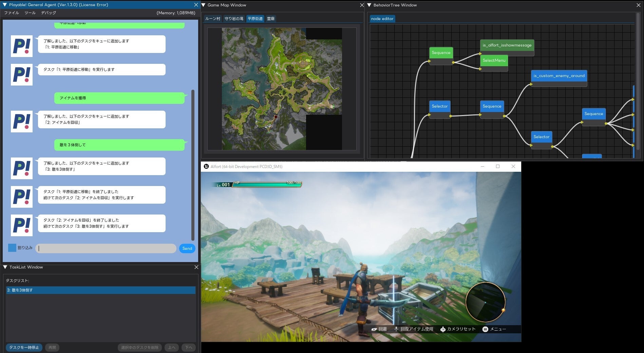Image resolution: width=644 pixels, height=353 pixels.
Task: Click the 回避 controller button icon in game HUD
Action: pyautogui.click(x=374, y=329)
